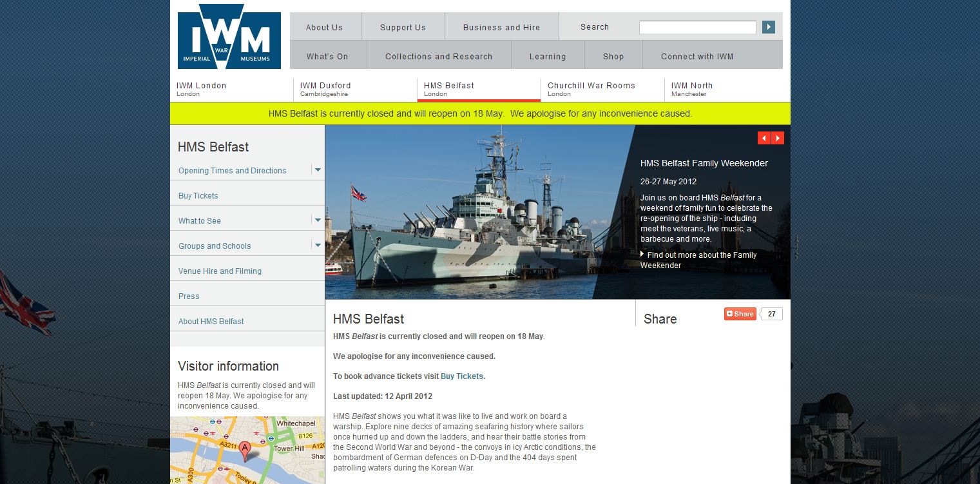Image resolution: width=980 pixels, height=484 pixels.
Task: Open What to See page
Action: tap(200, 221)
